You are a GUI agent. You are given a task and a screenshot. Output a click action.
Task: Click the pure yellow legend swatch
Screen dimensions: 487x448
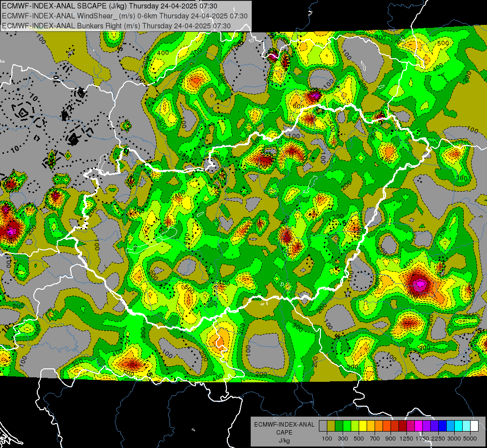[363, 426]
